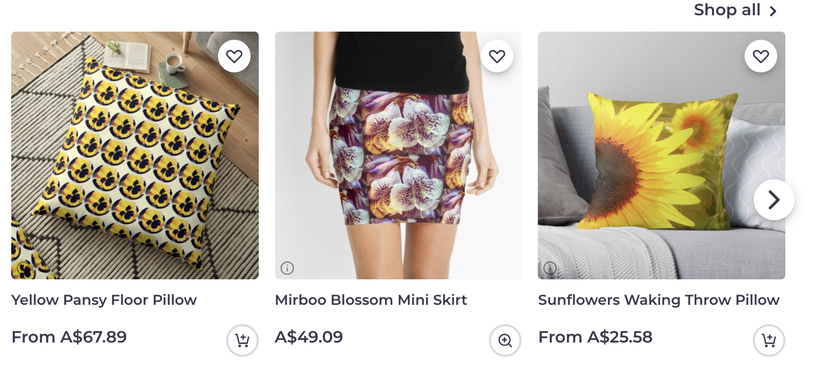Toggle heart on Mirboo Blossom Mini Skirt
This screenshot has height=367, width=820.
click(x=497, y=56)
